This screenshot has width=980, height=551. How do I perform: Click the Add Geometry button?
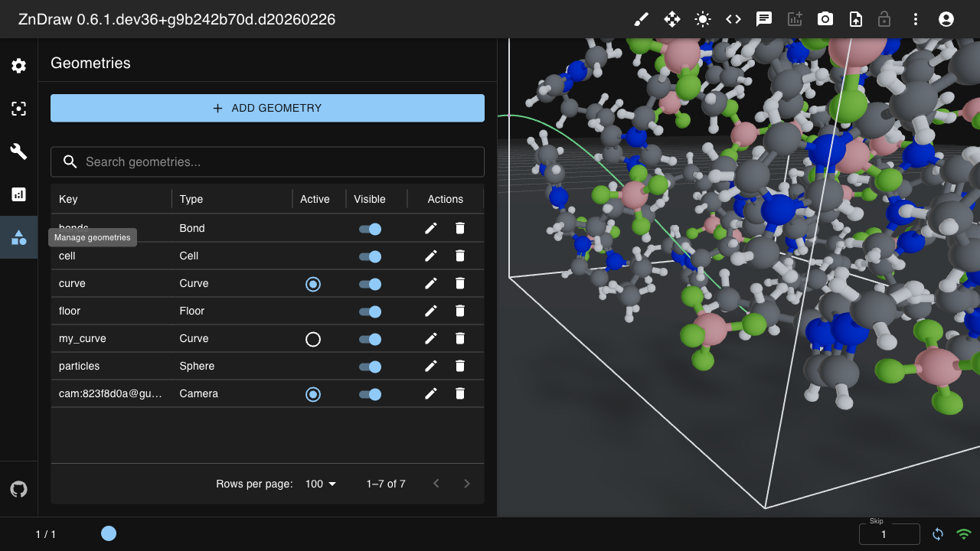pos(267,108)
